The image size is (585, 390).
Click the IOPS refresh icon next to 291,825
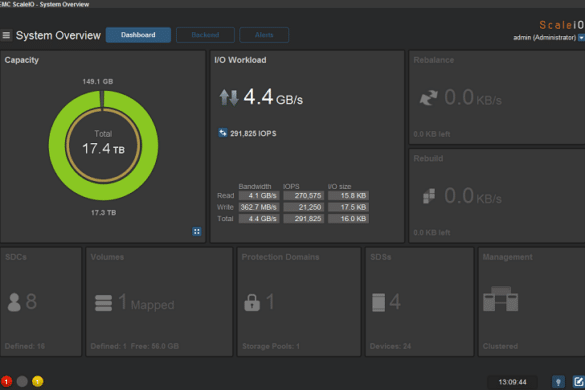222,133
